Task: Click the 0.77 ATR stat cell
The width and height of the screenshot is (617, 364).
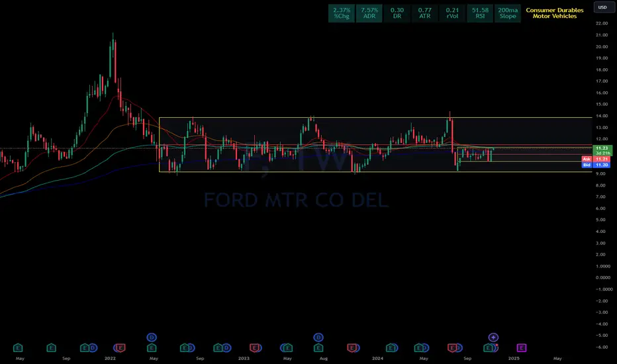Action: click(424, 13)
